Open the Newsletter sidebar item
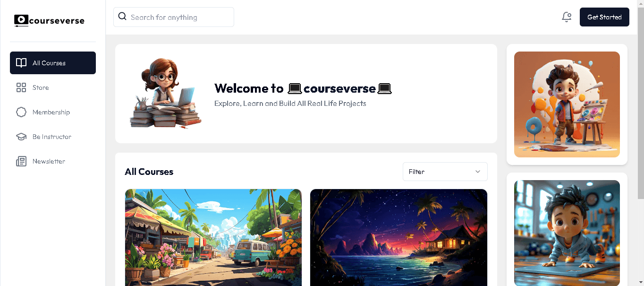This screenshot has width=644, height=286. click(x=53, y=161)
